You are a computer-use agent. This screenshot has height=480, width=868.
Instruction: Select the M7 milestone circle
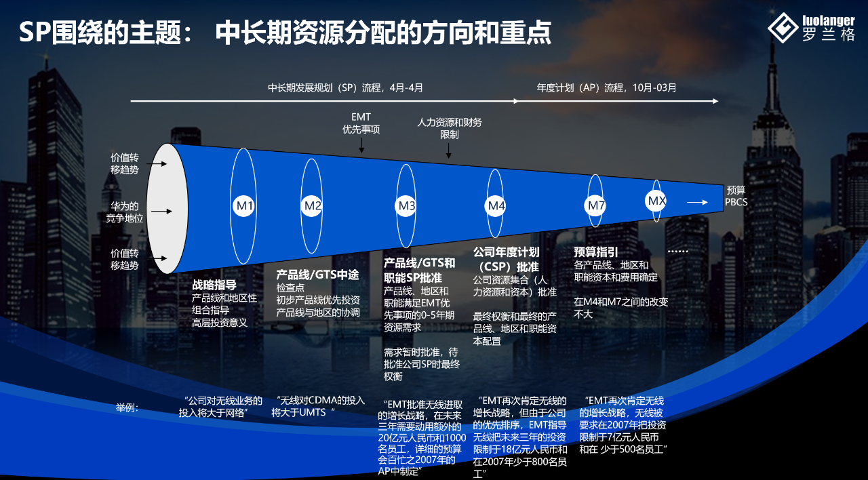click(x=595, y=205)
